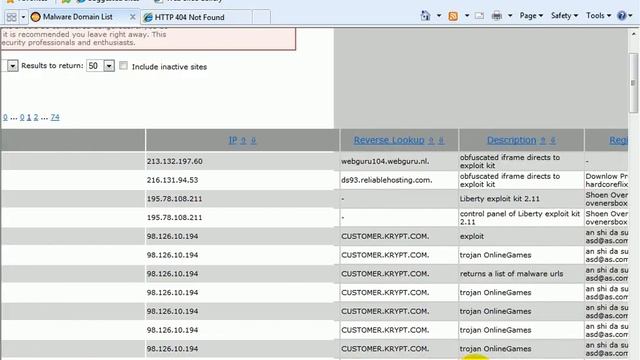Select the Liberty exploit kit 2.11 description

500,199
